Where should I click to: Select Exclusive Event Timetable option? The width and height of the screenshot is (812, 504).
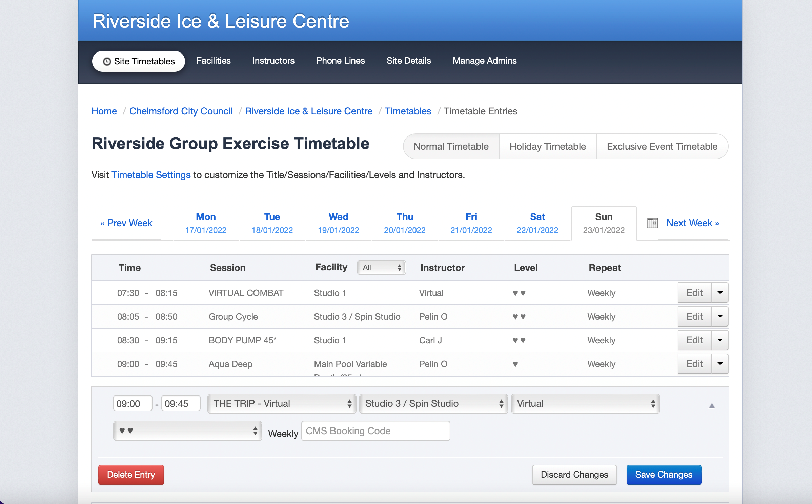click(662, 146)
